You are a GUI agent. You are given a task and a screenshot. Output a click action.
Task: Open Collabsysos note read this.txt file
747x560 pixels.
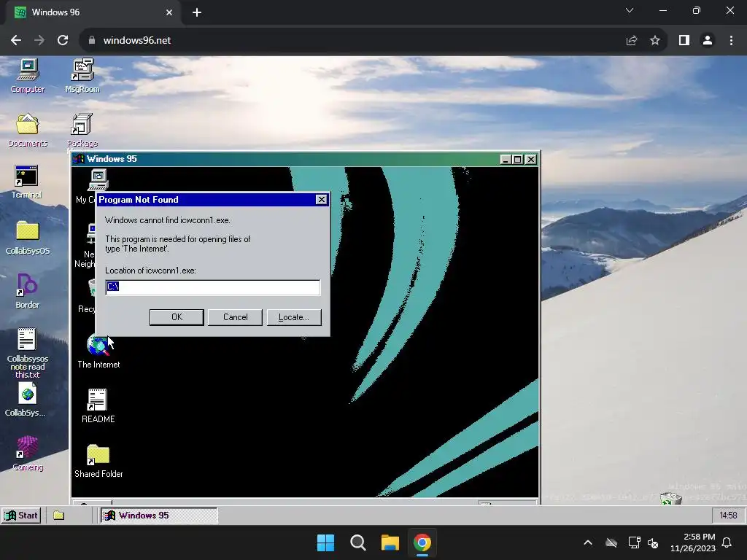click(x=27, y=353)
